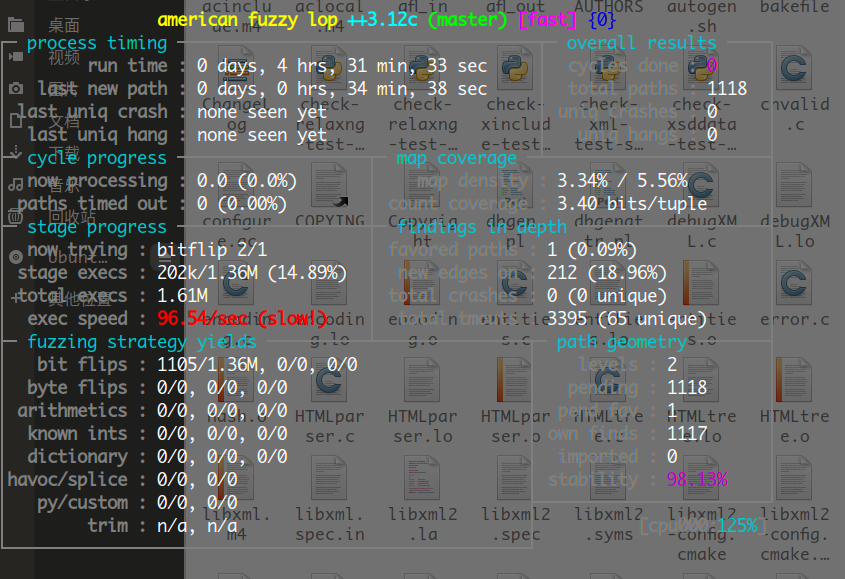The image size is (845, 579).
Task: Select the configure.ac file icon
Action: (236, 185)
